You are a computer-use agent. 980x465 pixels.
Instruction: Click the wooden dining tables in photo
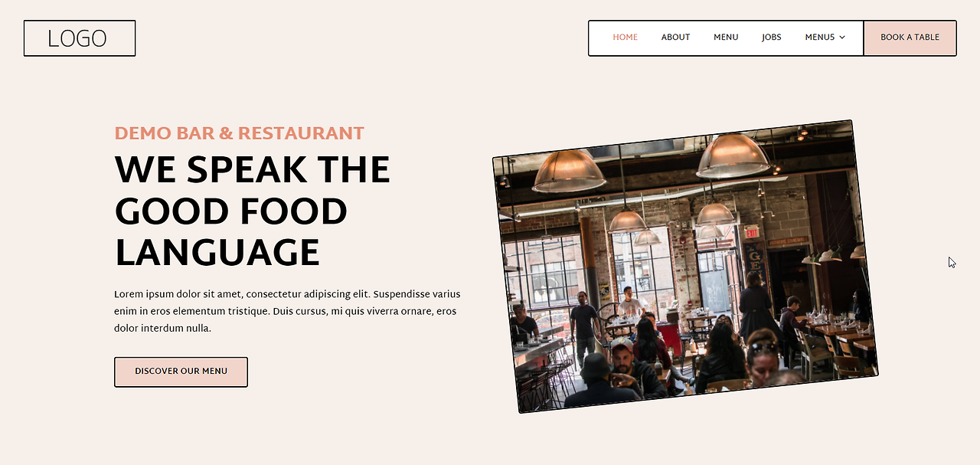tap(840, 333)
